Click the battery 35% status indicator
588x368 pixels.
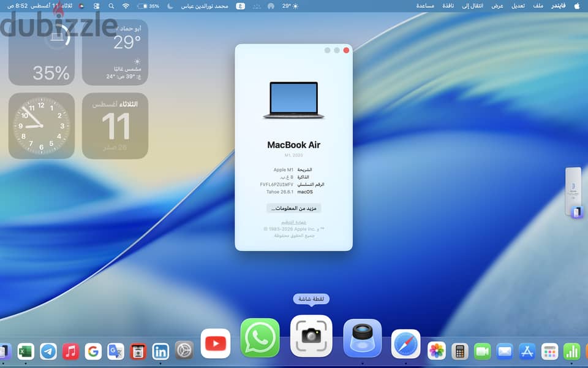148,6
